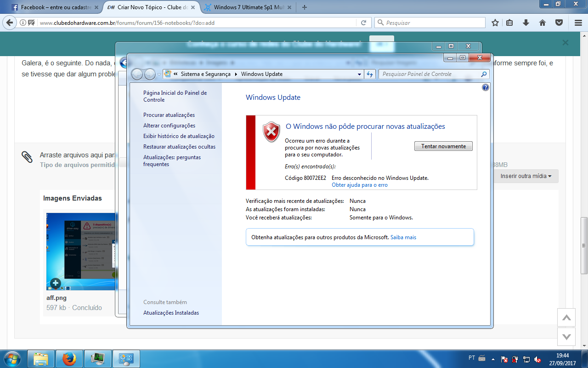
Task: Click the Control Panel icon in the taskbar
Action: tap(126, 359)
